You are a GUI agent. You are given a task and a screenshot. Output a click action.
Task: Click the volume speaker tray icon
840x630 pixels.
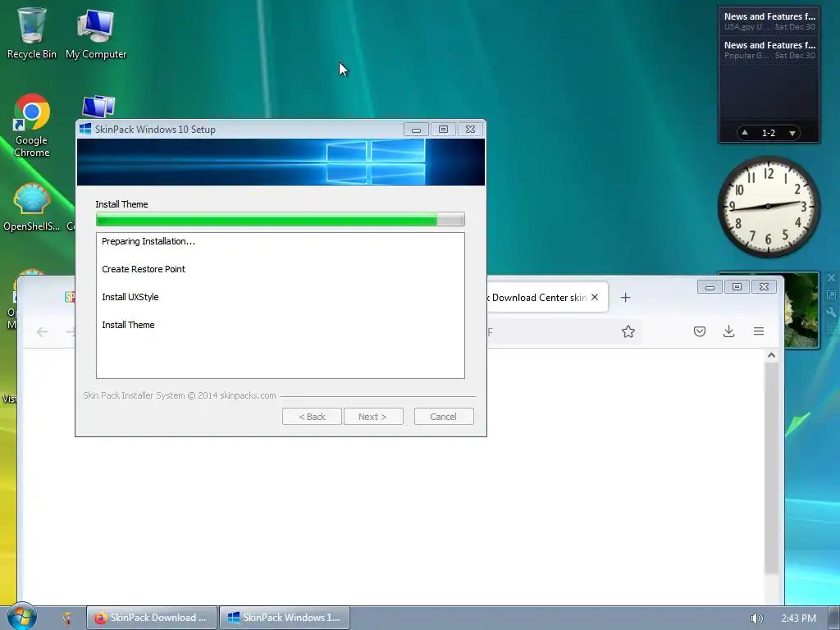756,619
